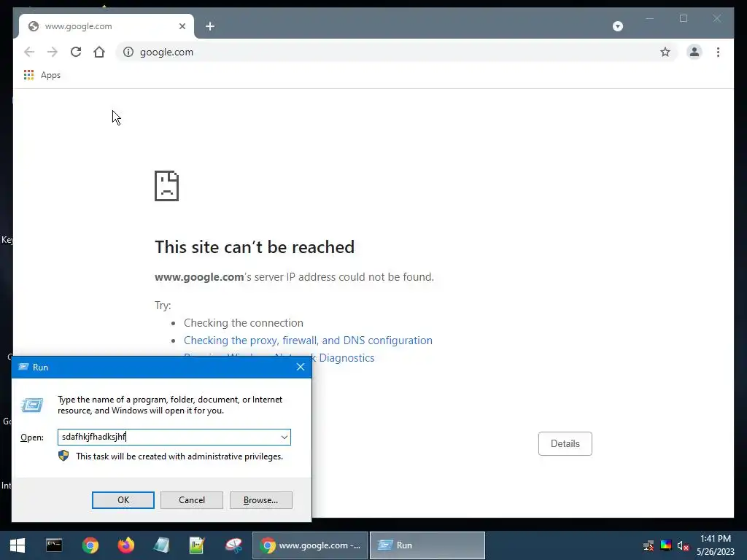The height and width of the screenshot is (560, 747).
Task: Bookmark this page with the star
Action: (665, 52)
